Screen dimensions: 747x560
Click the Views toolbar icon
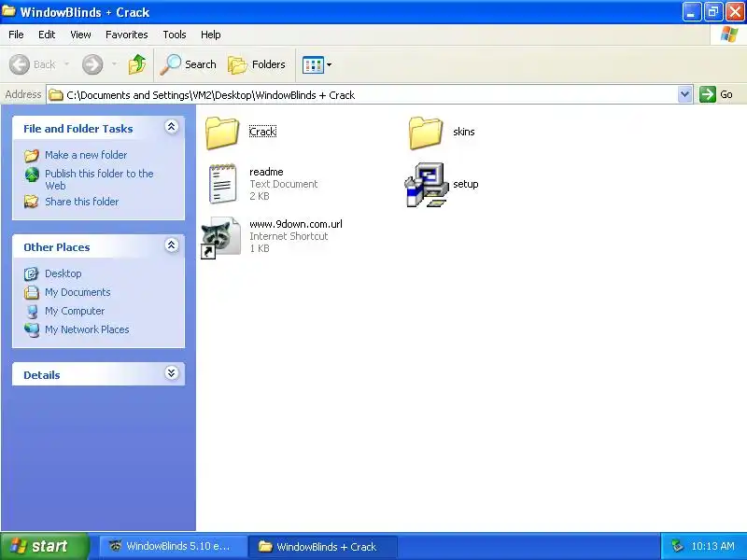(313, 64)
